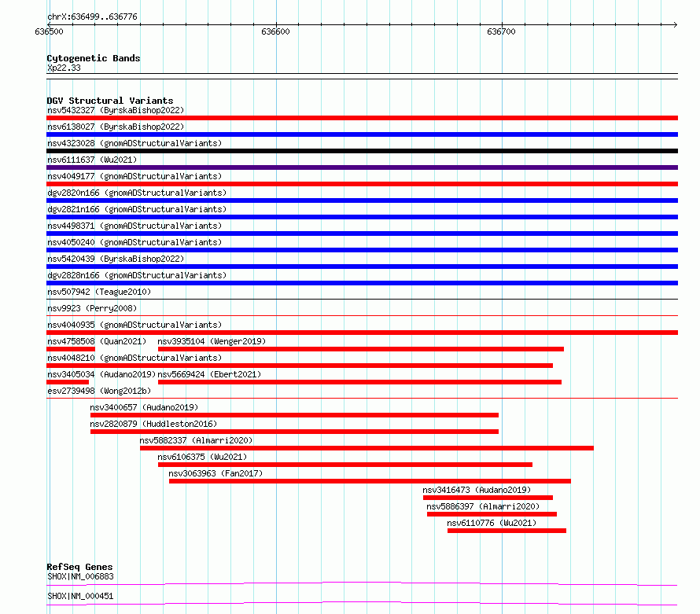Click the purple bar under nsv6111637
The width and height of the screenshot is (700, 614).
coord(362,167)
